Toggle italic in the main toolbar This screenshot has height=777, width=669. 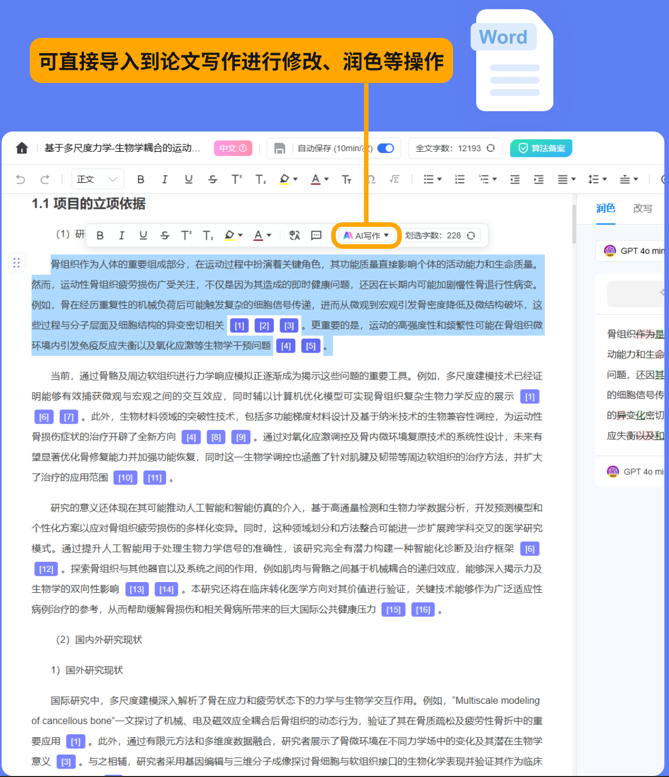point(165,179)
